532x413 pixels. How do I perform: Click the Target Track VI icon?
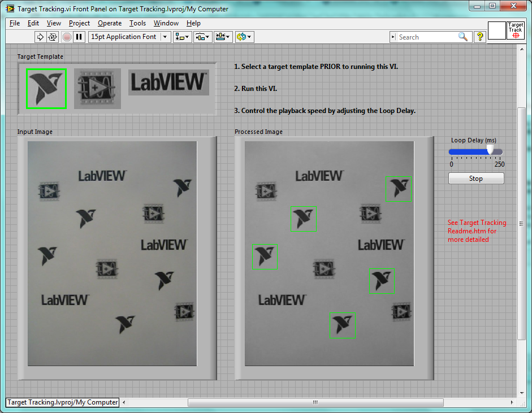point(515,31)
